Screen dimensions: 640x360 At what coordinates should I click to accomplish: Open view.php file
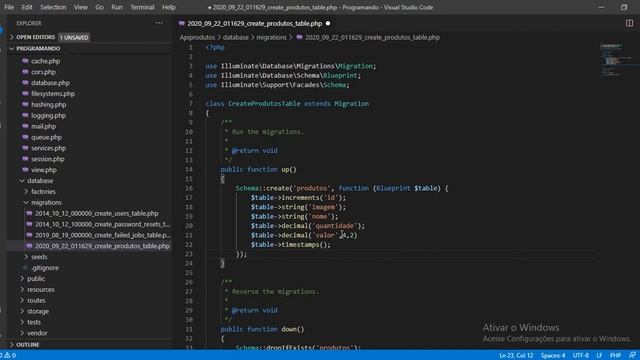tap(44, 170)
